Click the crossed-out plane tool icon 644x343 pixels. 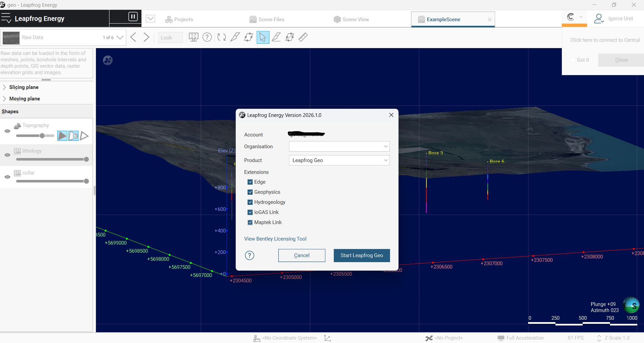point(290,37)
